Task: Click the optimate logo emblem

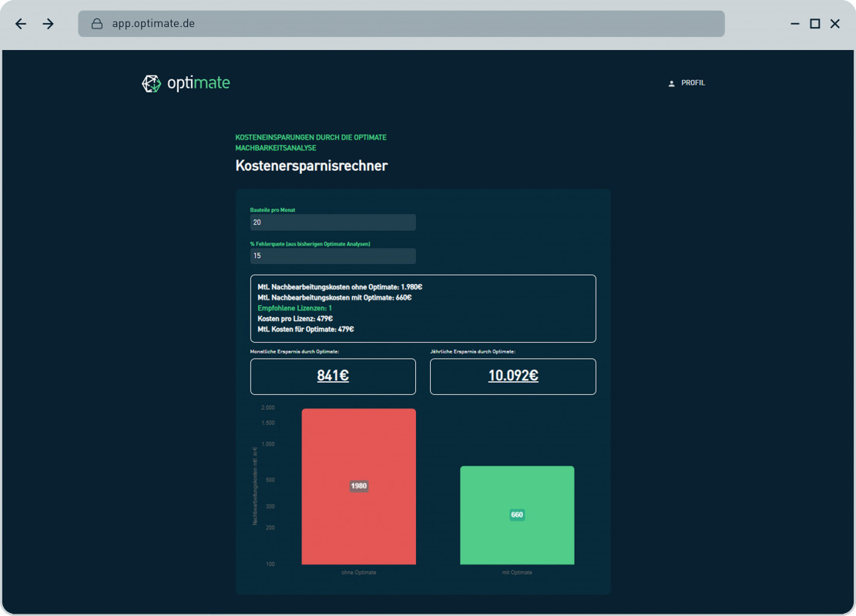Action: point(151,83)
